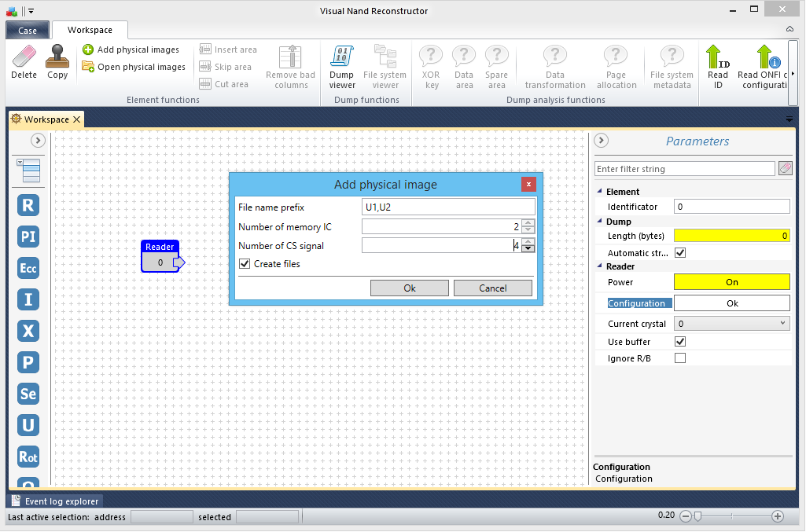Image resolution: width=806 pixels, height=532 pixels.
Task: Increase Number of memory IC
Action: [x=528, y=223]
